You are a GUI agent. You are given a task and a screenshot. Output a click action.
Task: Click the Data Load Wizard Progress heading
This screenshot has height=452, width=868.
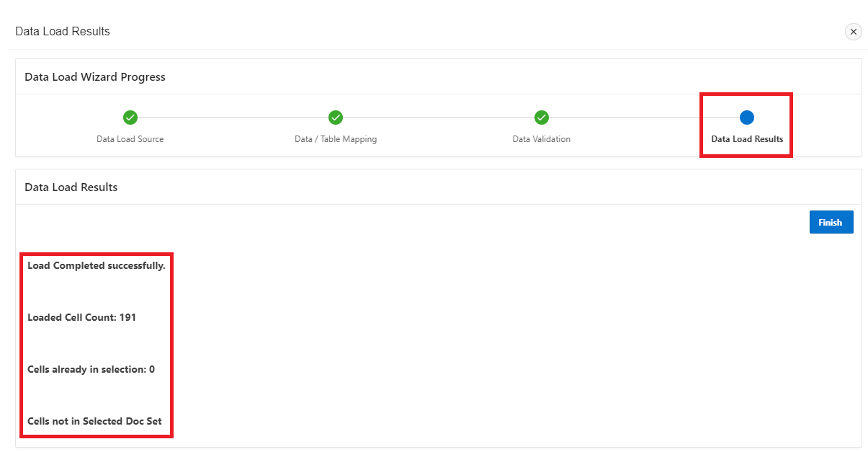95,77
